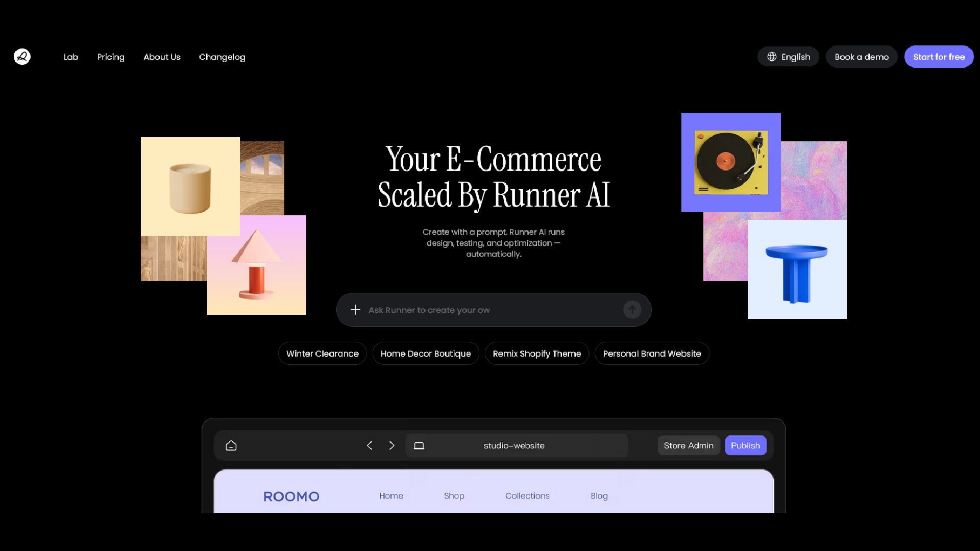Open the Lab menu item

pos(71,57)
